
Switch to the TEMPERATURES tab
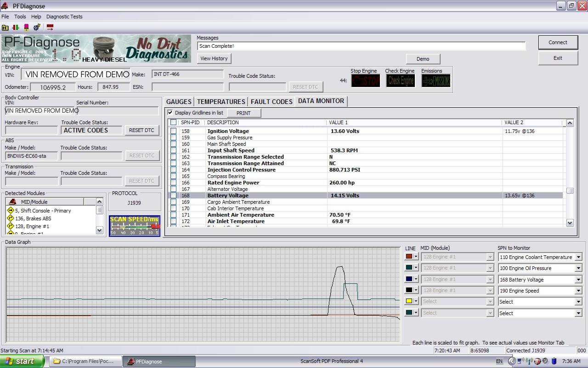click(221, 102)
